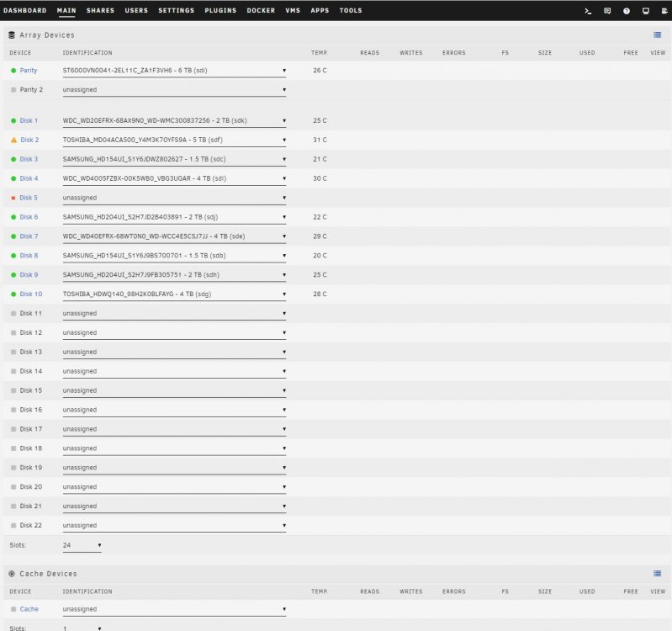Open the Parity 2 unassigned dropdown

(x=174, y=90)
